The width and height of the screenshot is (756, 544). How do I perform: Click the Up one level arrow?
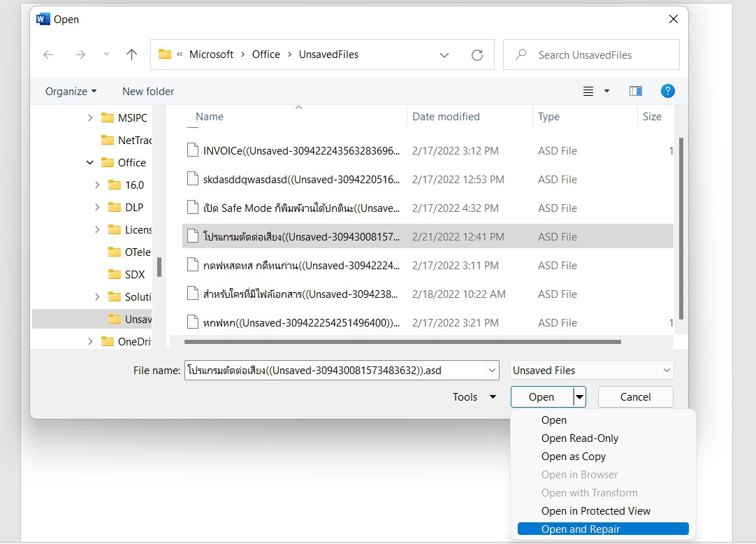(x=131, y=55)
